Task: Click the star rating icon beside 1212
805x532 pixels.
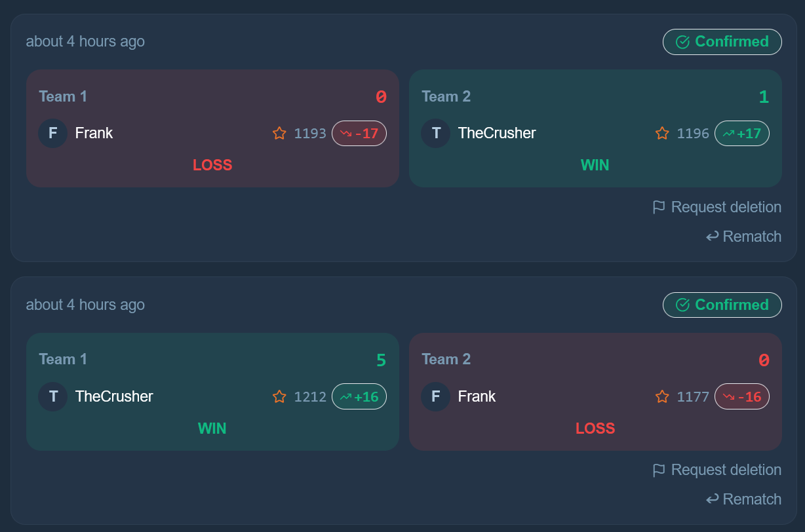Action: point(279,396)
